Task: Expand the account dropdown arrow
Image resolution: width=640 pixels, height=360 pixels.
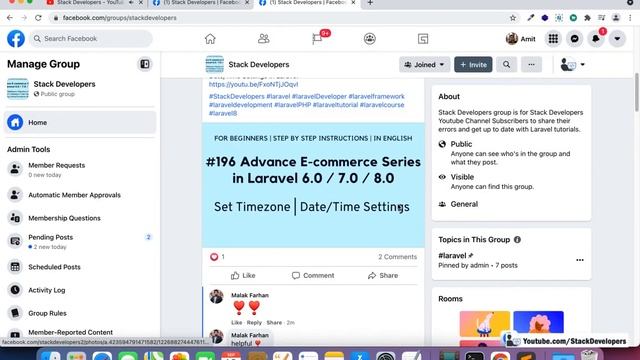Action: point(617,39)
